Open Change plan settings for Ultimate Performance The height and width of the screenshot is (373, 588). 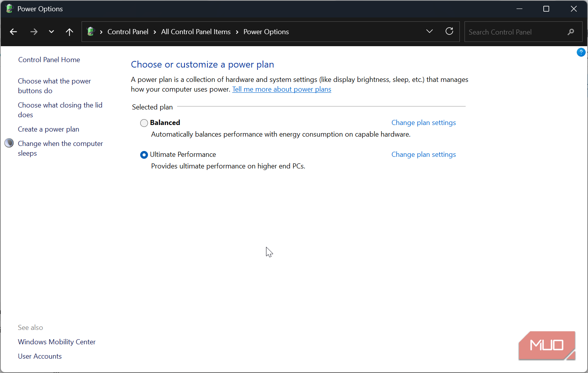tap(424, 154)
